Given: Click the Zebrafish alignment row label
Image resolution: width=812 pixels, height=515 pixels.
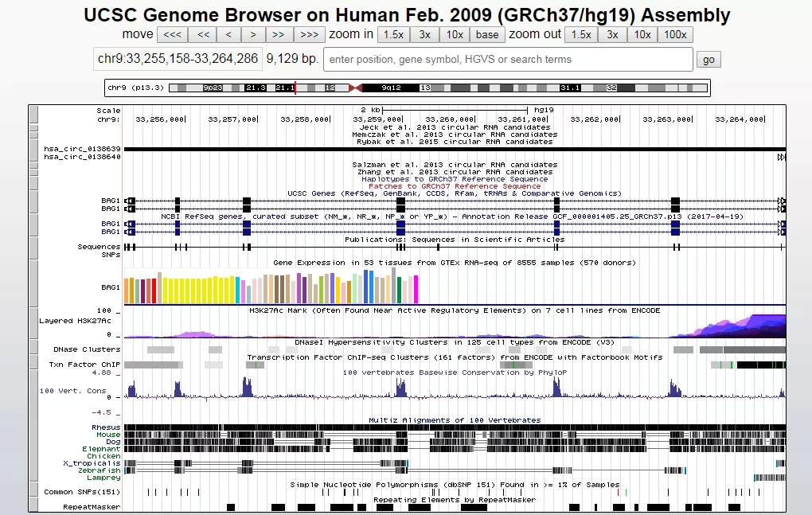Looking at the screenshot, I should point(99,471).
